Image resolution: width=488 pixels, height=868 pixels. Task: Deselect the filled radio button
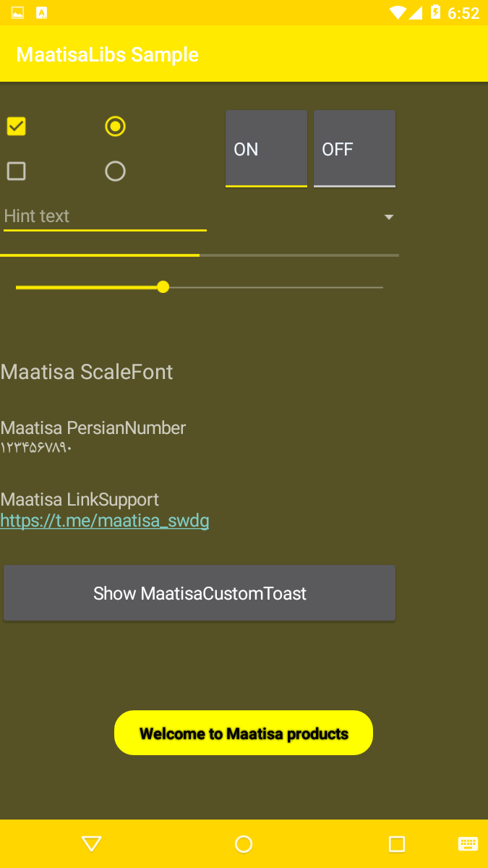click(116, 126)
